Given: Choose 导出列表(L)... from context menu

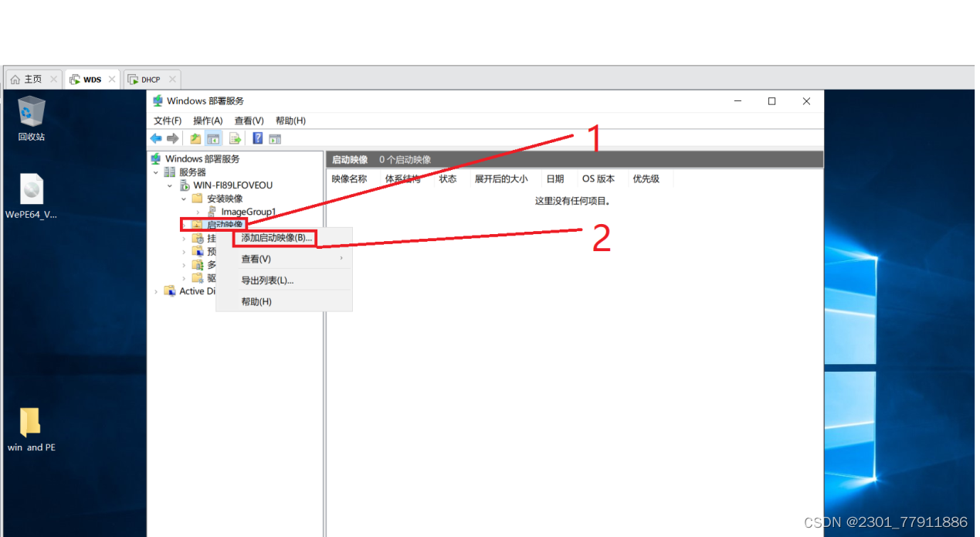Looking at the screenshot, I should coord(284,280).
